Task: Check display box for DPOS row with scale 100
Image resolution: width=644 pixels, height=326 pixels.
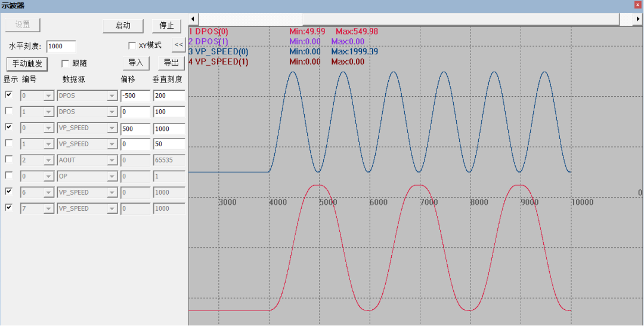Action: click(8, 110)
